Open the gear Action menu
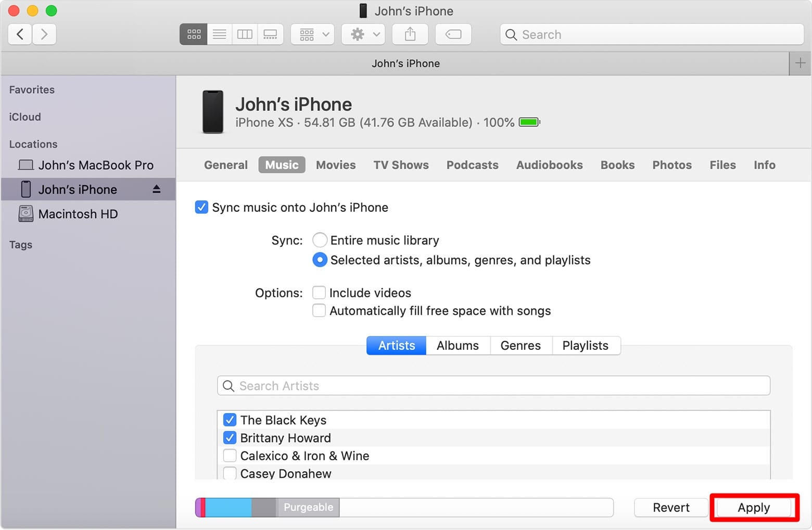812x530 pixels. pos(363,34)
